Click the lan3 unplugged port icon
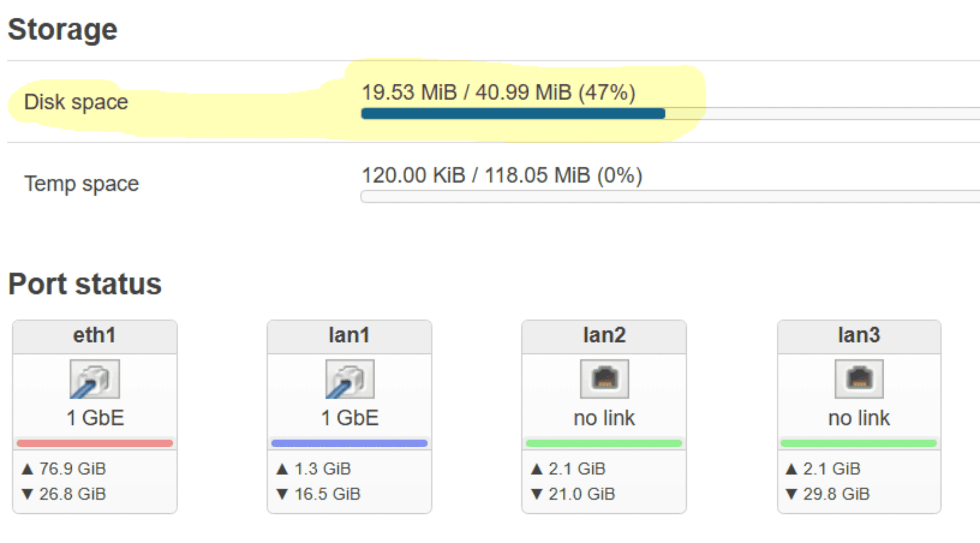This screenshot has width=980, height=543. click(x=858, y=380)
